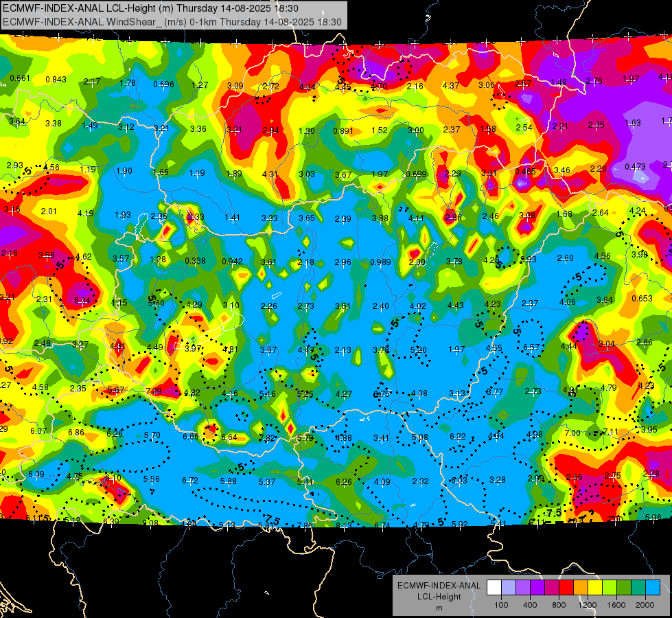Click the wind shear value 6.03
672x618 pixels.
coord(459,481)
